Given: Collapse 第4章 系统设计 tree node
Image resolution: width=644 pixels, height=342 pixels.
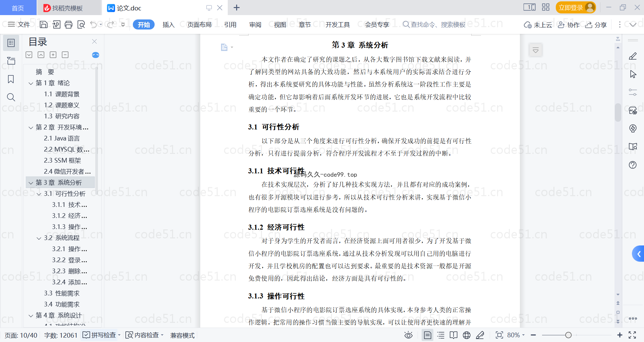Looking at the screenshot, I should click(x=31, y=316).
